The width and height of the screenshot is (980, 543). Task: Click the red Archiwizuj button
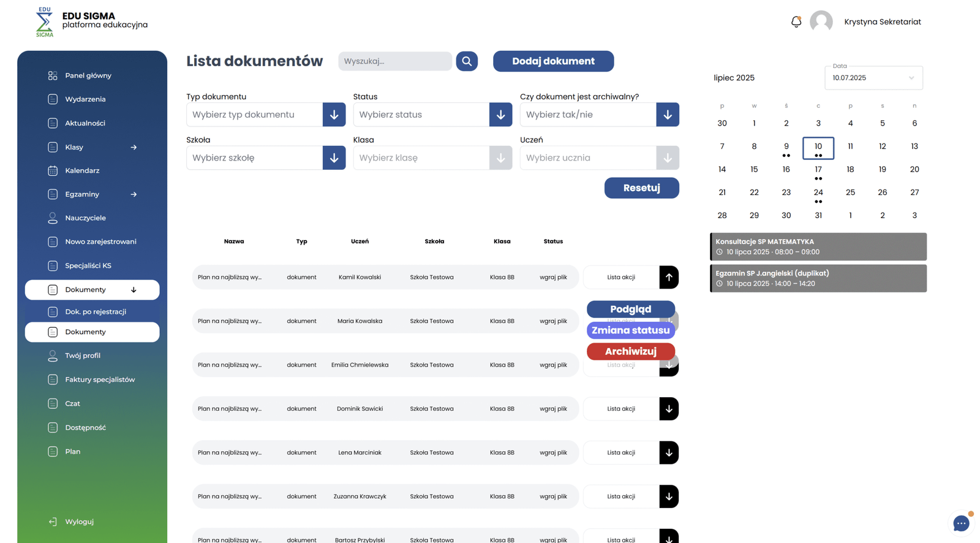(x=630, y=351)
